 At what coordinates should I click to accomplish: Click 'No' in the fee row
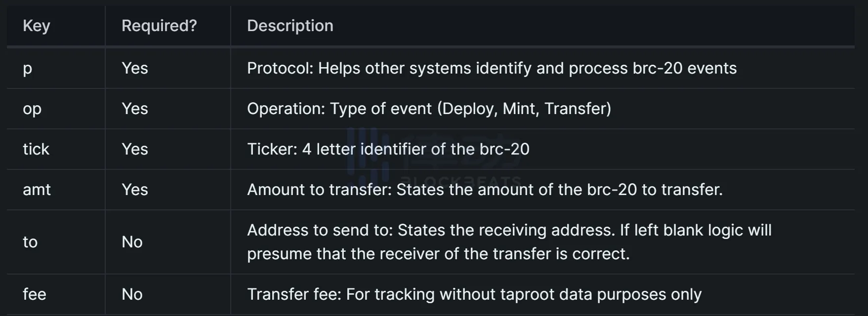(x=132, y=294)
